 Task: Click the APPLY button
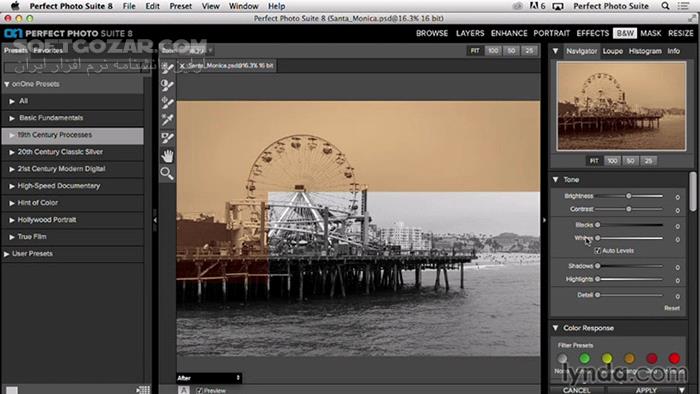coord(646,390)
